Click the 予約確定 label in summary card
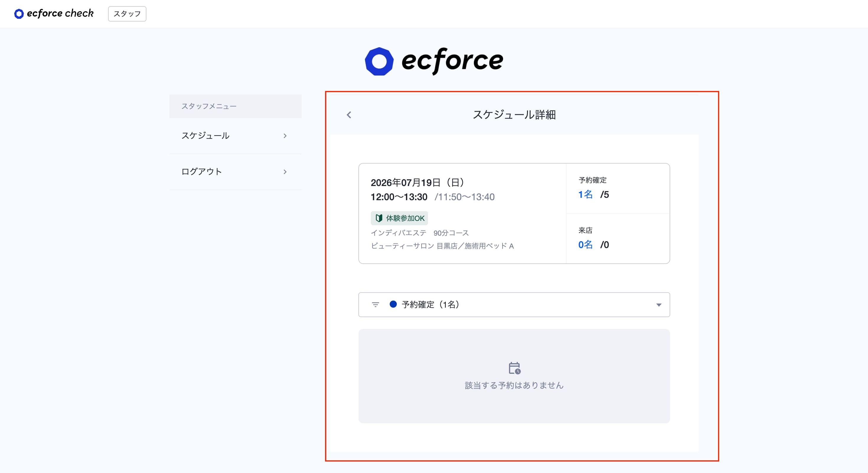This screenshot has height=473, width=868. click(x=592, y=180)
